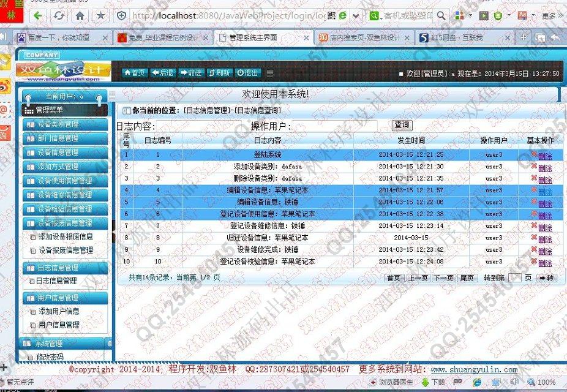This screenshot has width=567, height=392.
Task: Delete log row 4 编辑设备信息 苹果笔记本
Action: tap(545, 192)
